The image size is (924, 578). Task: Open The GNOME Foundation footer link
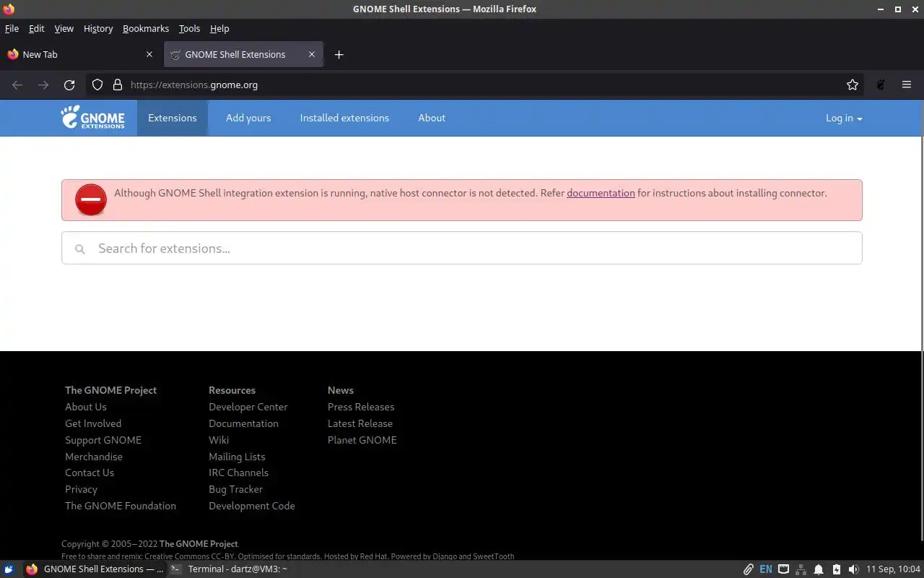[x=121, y=506]
